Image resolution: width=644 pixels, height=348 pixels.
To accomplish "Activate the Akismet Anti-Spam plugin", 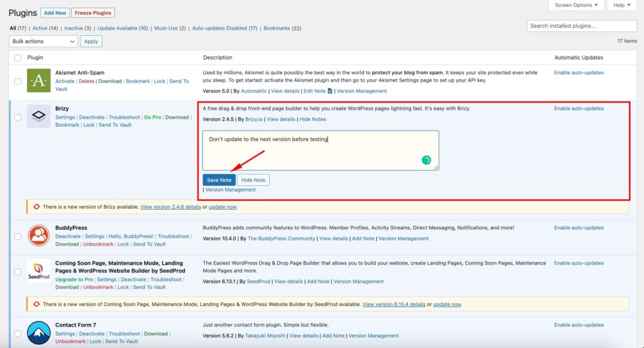I will (65, 81).
